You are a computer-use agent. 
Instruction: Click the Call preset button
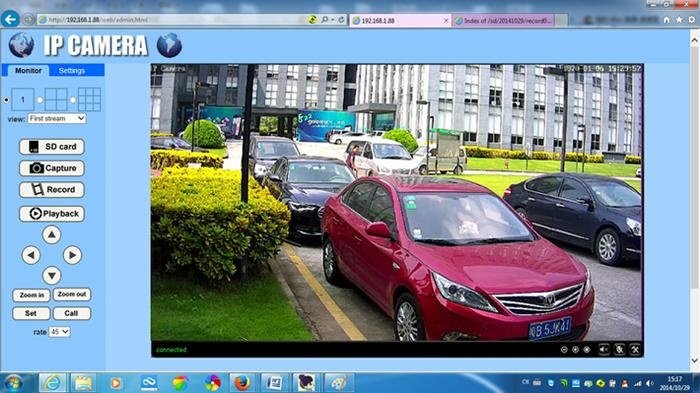[x=71, y=313]
